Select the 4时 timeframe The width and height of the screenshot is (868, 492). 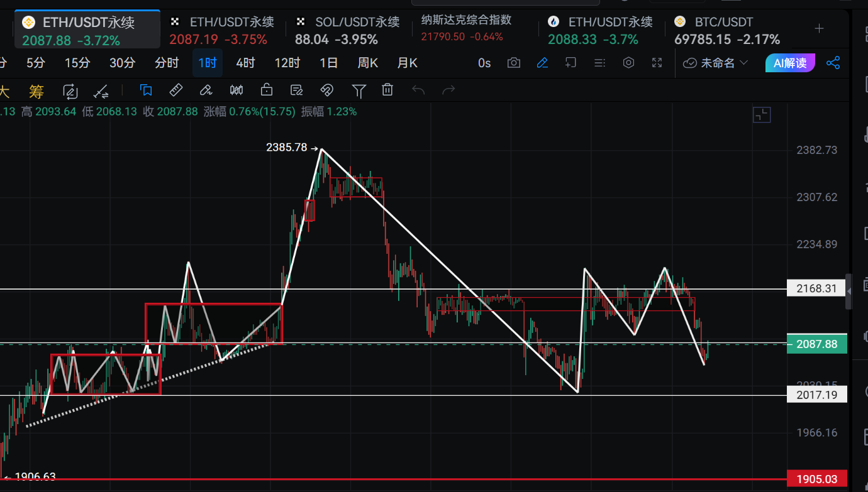[x=245, y=63]
